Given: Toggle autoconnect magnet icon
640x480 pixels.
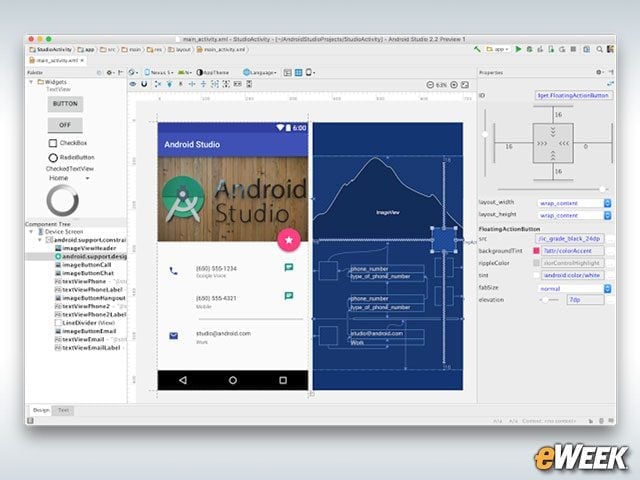Looking at the screenshot, I should click(x=144, y=84).
